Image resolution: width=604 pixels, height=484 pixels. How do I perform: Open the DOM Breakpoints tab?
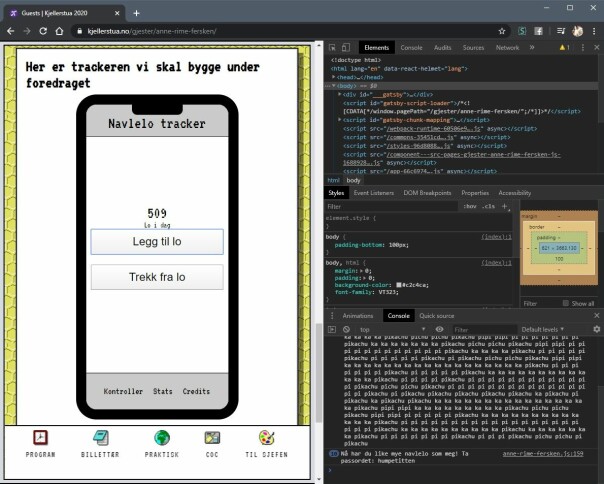tap(427, 193)
